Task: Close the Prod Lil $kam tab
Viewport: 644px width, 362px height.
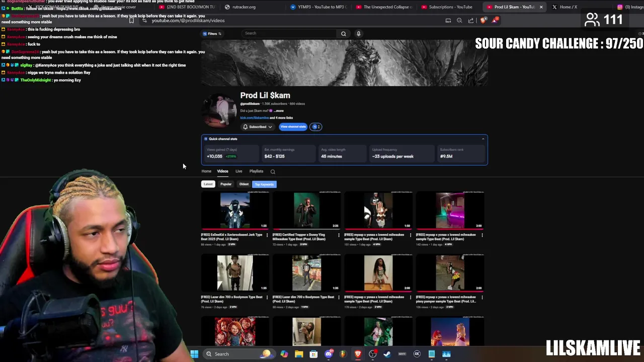Action: (x=541, y=7)
